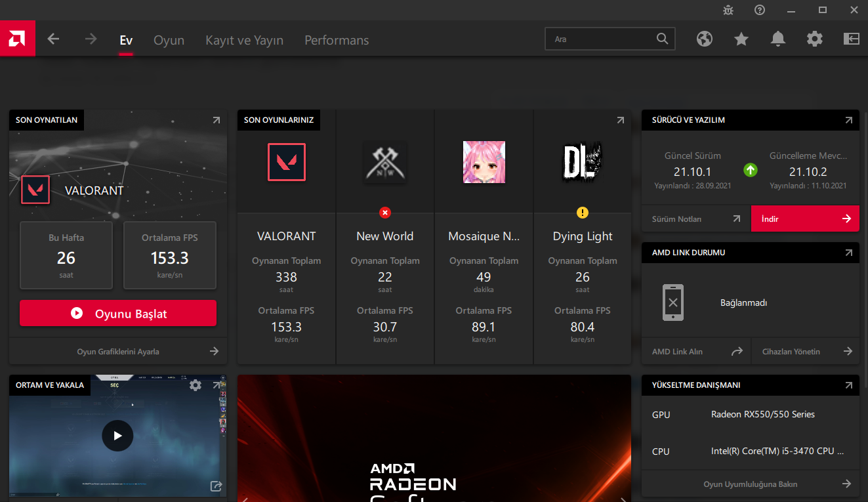Open the bug report tool icon
Image resolution: width=868 pixels, height=502 pixels.
[728, 10]
